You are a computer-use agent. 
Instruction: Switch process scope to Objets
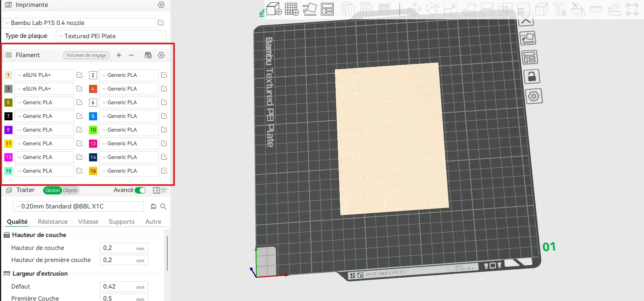(x=70, y=190)
